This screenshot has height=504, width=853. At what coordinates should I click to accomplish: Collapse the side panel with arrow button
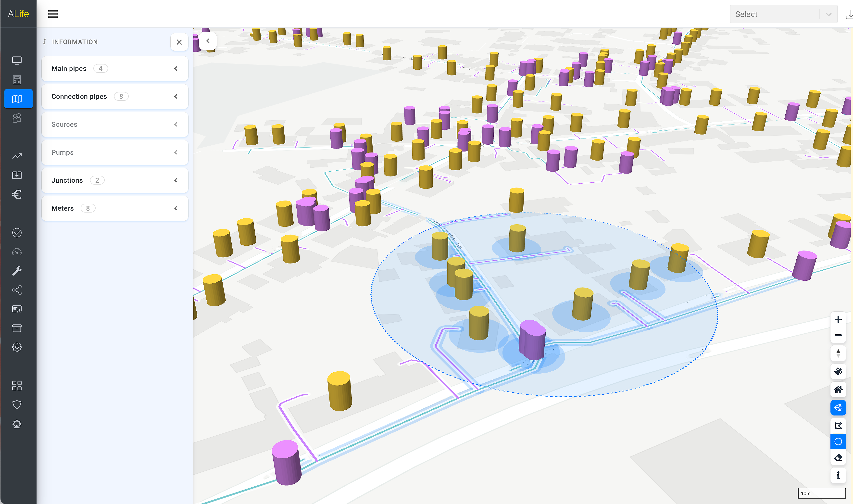[x=208, y=41]
